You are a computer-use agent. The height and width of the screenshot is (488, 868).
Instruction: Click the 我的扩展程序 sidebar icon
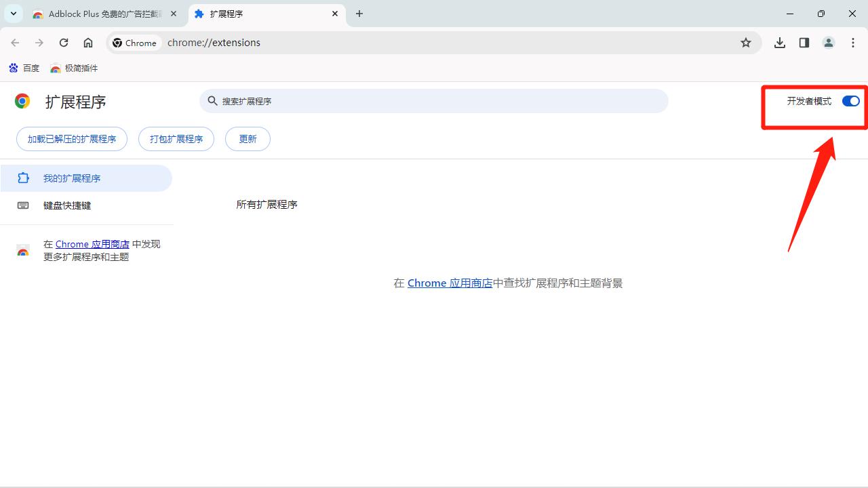23,178
